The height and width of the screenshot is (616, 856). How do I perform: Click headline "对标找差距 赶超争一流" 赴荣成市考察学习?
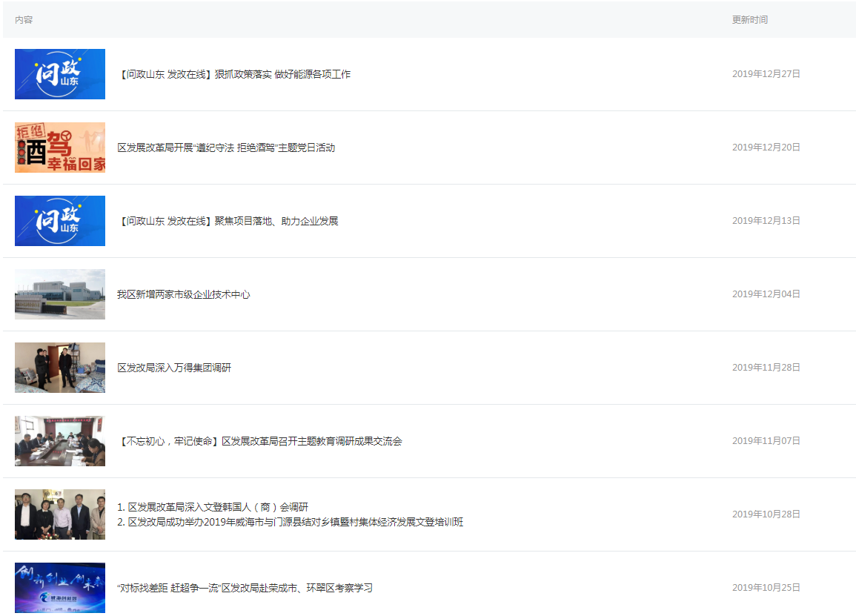[245, 588]
